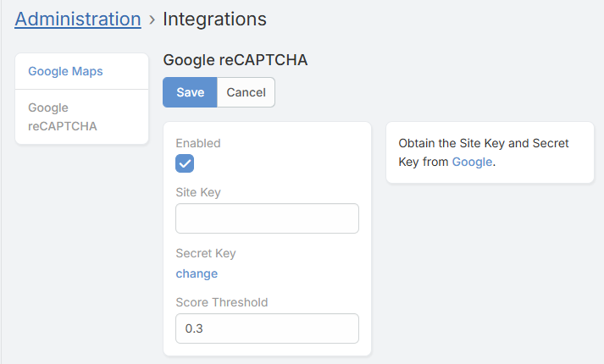The image size is (604, 364).
Task: Click the breadcrumb chevron separator
Action: click(x=152, y=19)
